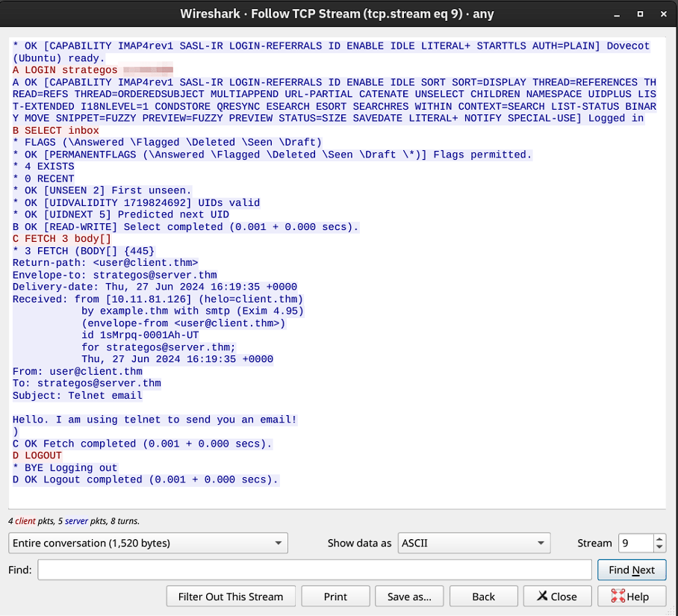
Task: Click the 'Hello. I am using telnet' line
Action: [155, 420]
